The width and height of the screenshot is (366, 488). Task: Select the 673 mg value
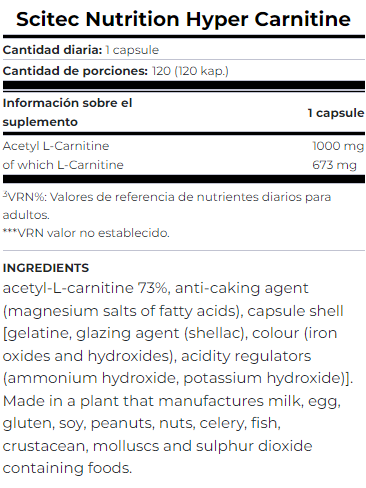pos(334,165)
